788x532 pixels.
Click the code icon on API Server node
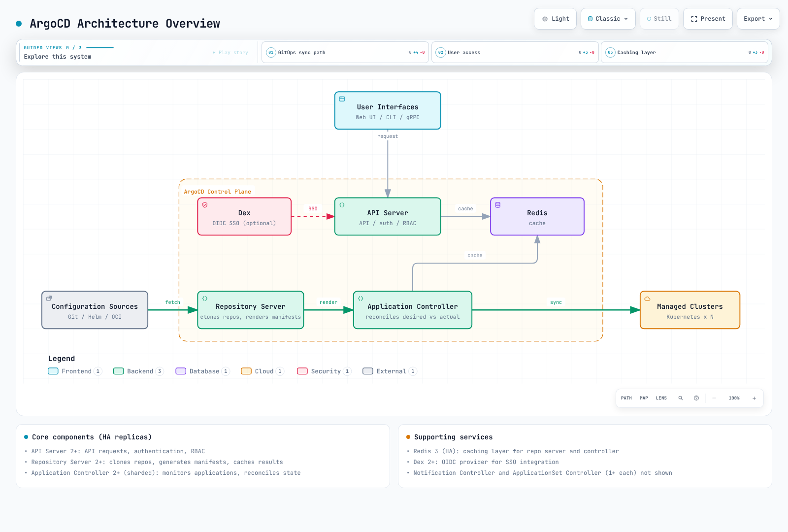pos(342,205)
